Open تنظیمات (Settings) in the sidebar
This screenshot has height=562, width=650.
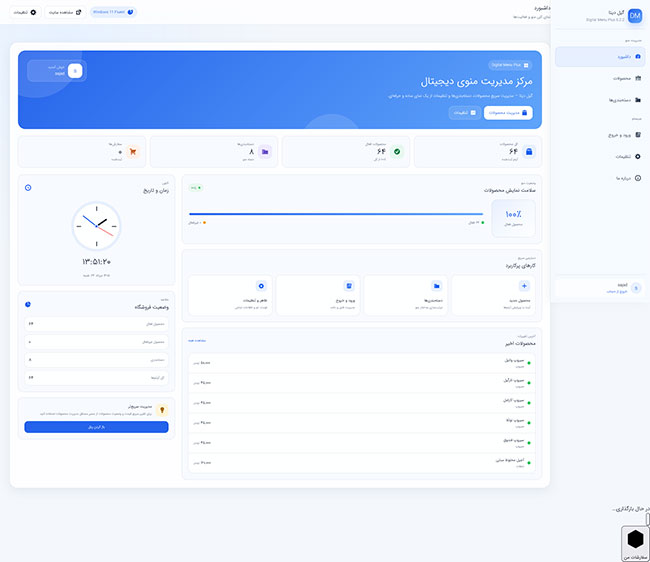click(600, 156)
